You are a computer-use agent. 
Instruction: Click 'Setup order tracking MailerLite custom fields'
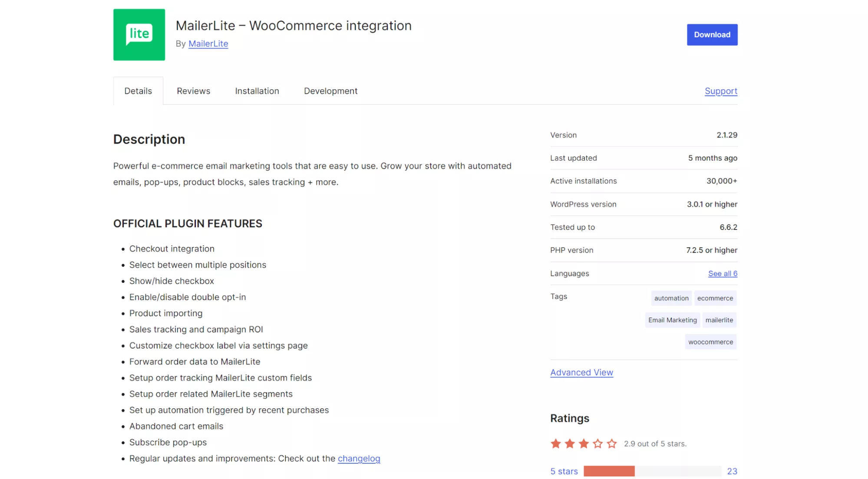[220, 378]
